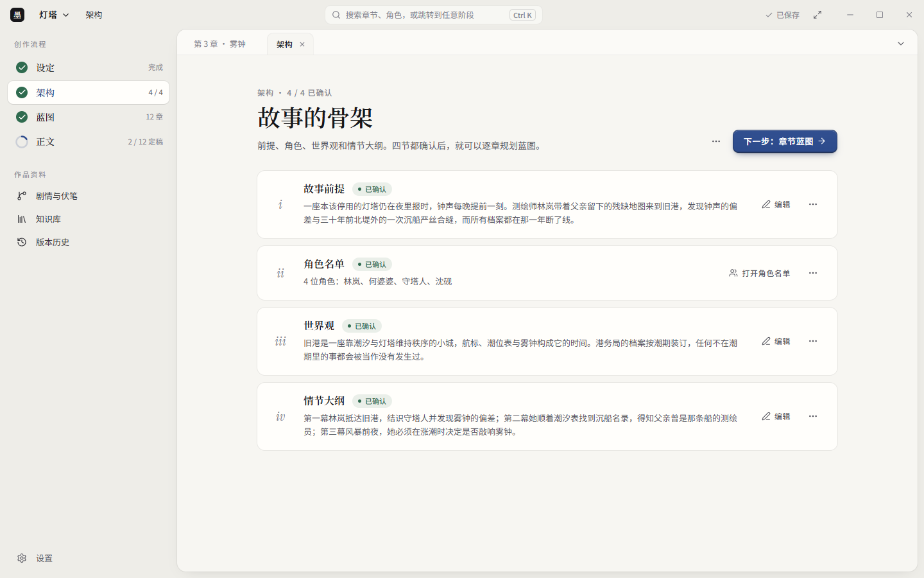Open more options for 故事前提 card

click(813, 204)
